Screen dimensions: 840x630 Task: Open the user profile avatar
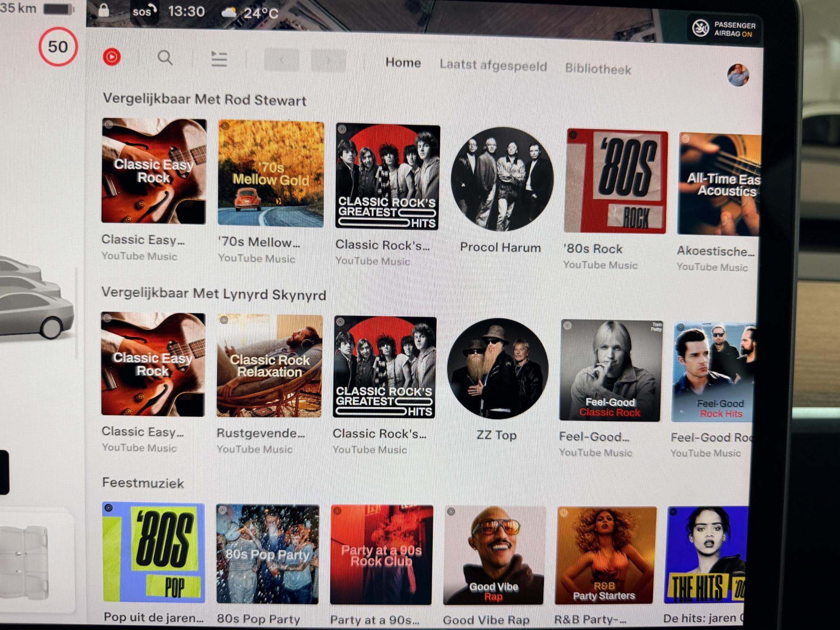click(x=738, y=75)
